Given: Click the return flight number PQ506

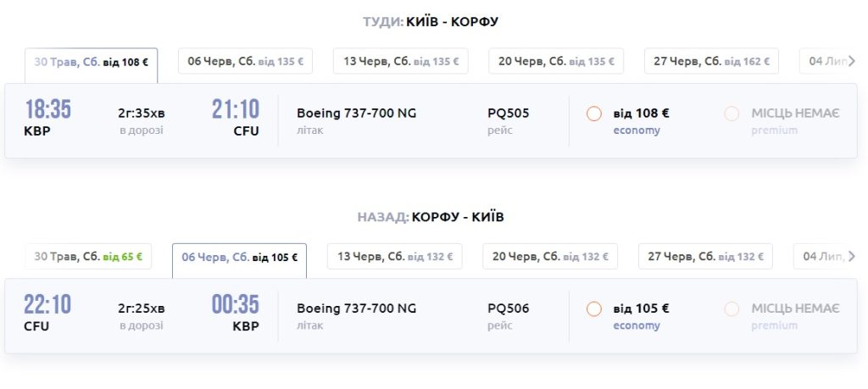Looking at the screenshot, I should coord(509,308).
